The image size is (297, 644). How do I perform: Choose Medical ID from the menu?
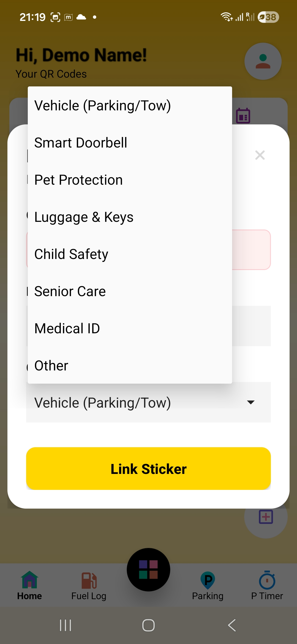67,328
